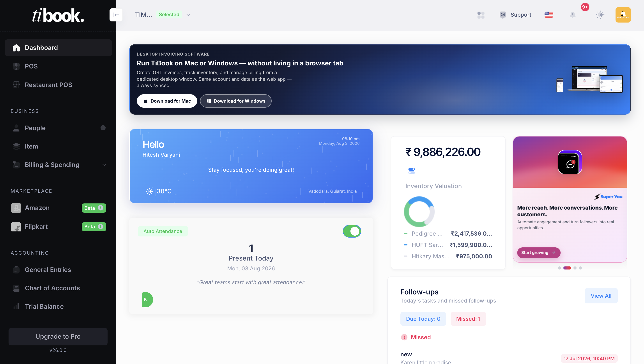Click the 9+ notification badge
644x364 pixels.
tap(585, 7)
